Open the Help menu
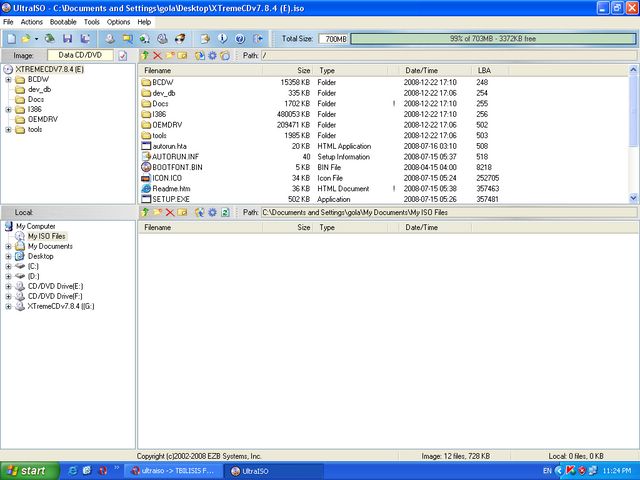 click(144, 22)
